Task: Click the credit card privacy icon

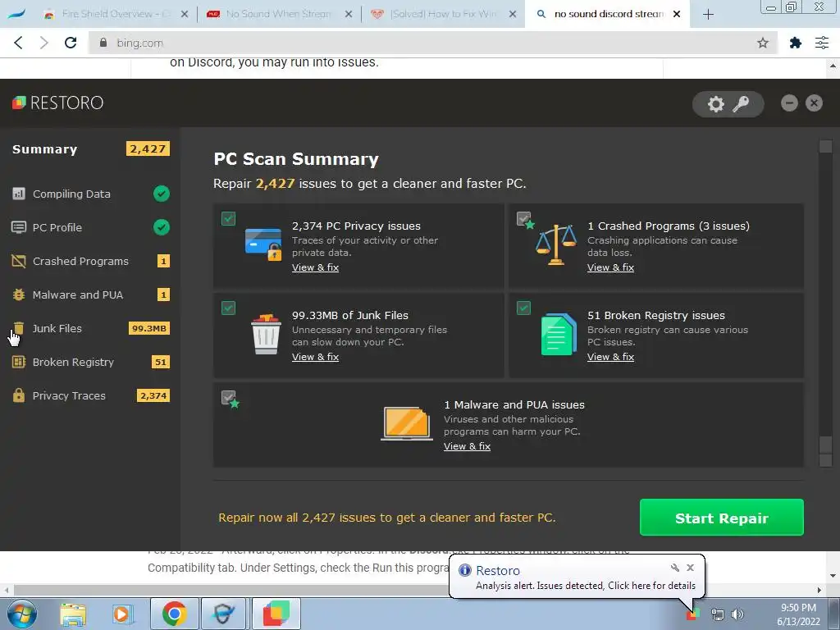Action: [263, 244]
